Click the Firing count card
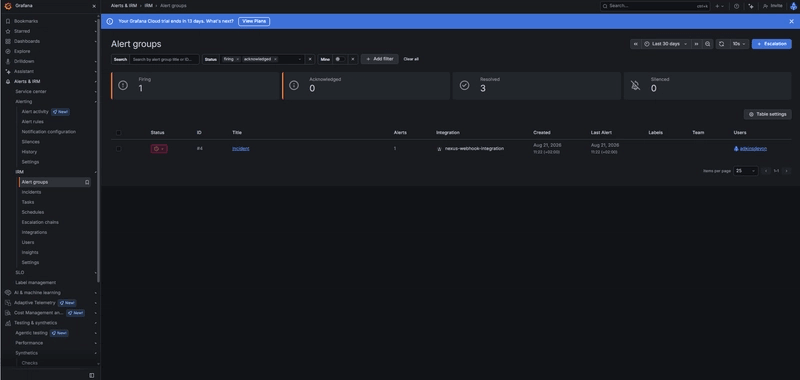This screenshot has height=380, width=800. tap(196, 86)
